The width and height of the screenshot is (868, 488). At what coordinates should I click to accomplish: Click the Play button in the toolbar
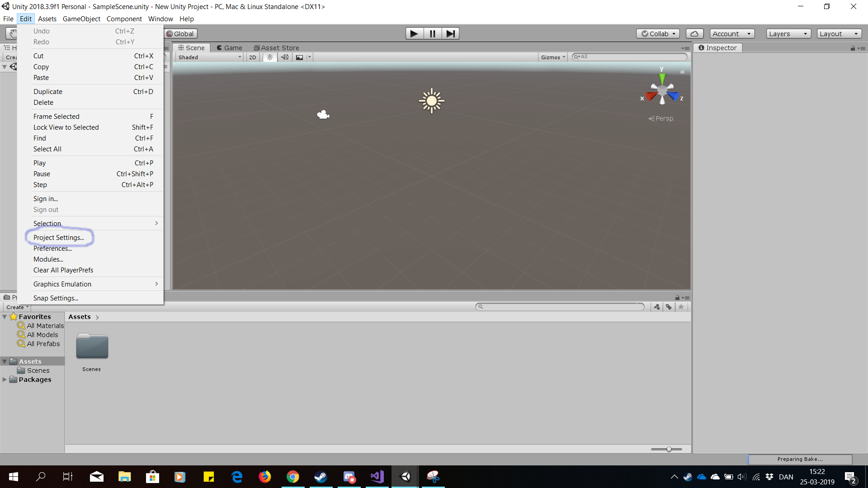click(x=414, y=33)
